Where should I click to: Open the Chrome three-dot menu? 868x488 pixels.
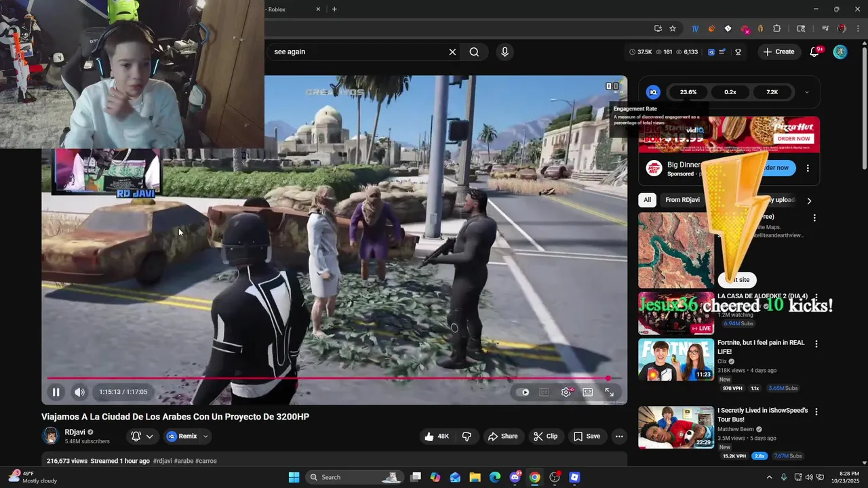[858, 28]
